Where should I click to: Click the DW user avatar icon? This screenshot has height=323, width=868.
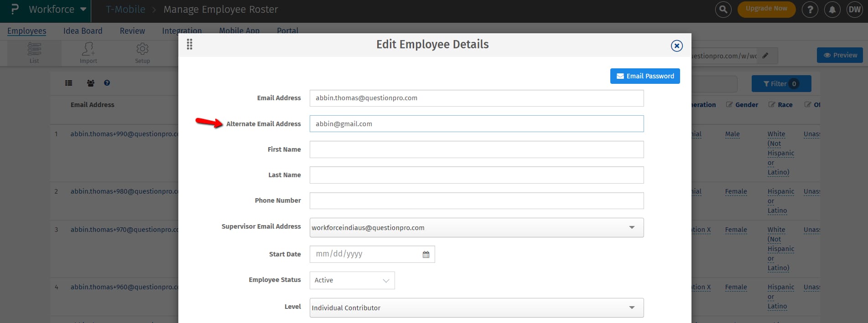click(854, 10)
